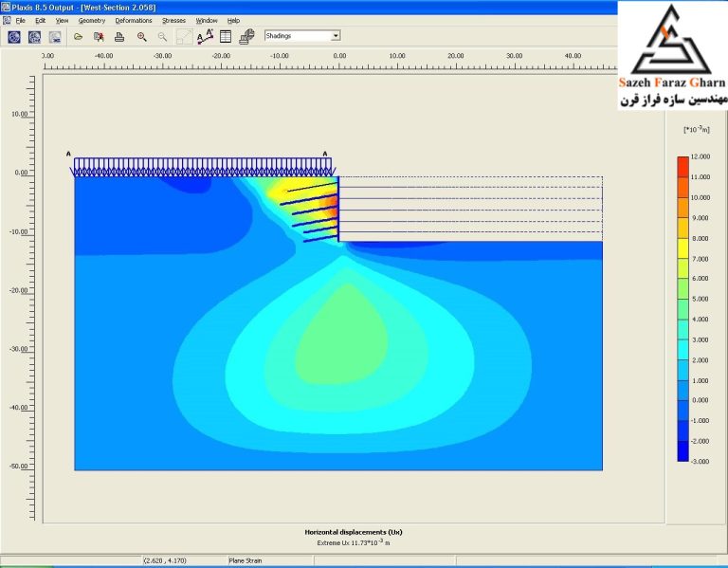Open the Shadings presentation dropdown

(x=302, y=36)
